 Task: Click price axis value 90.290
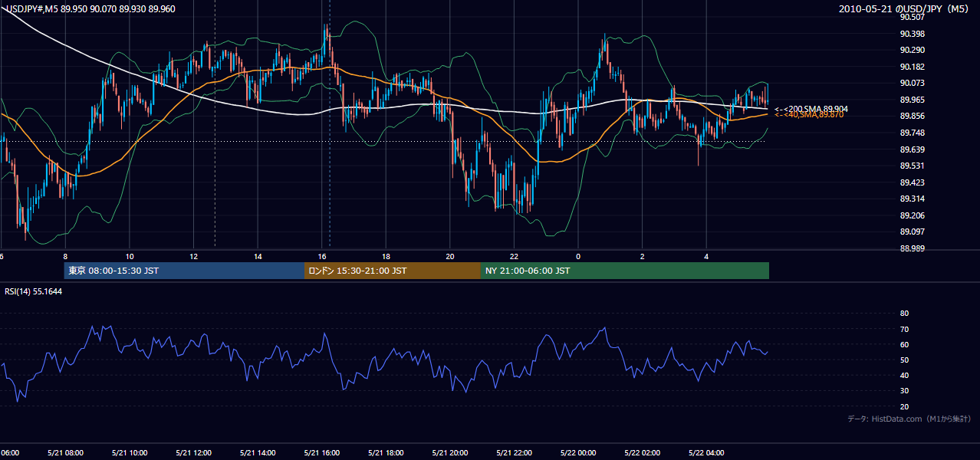[912, 50]
